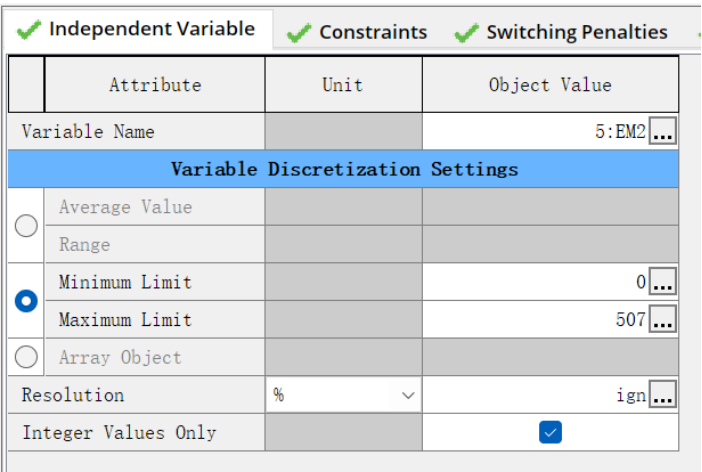Choose the Array Object radio option
This screenshot has height=472, width=702.
27,357
